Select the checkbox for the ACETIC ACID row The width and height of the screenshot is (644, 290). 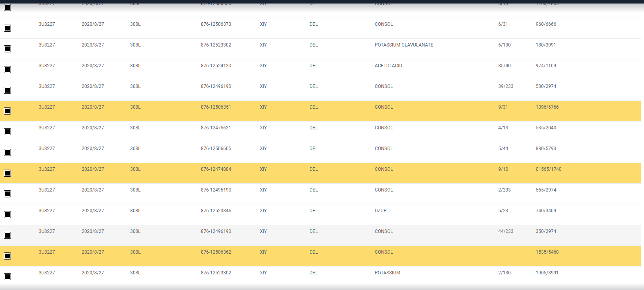tap(7, 70)
